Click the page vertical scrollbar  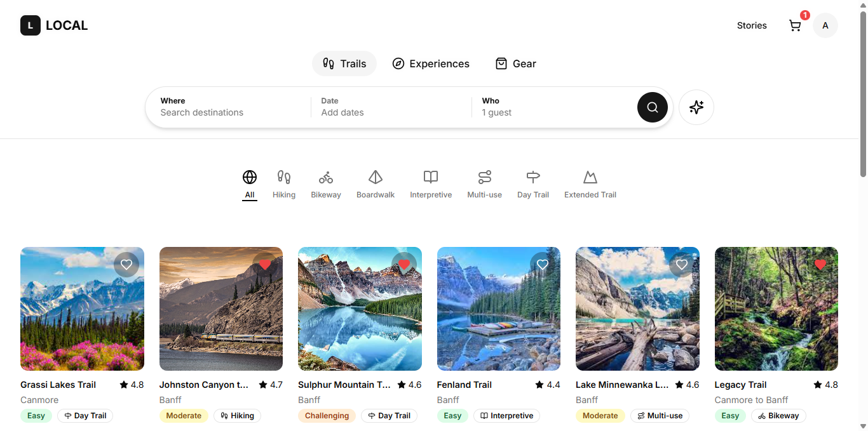[x=863, y=95]
